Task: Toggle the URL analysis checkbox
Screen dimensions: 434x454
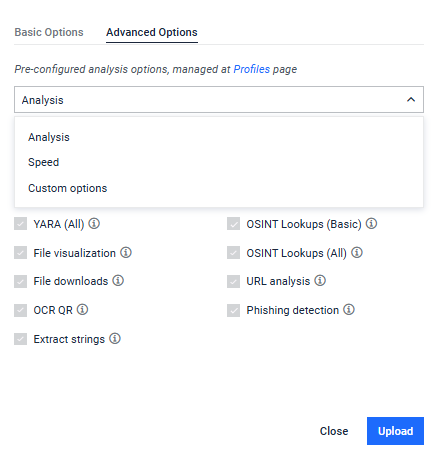Action: [x=233, y=281]
